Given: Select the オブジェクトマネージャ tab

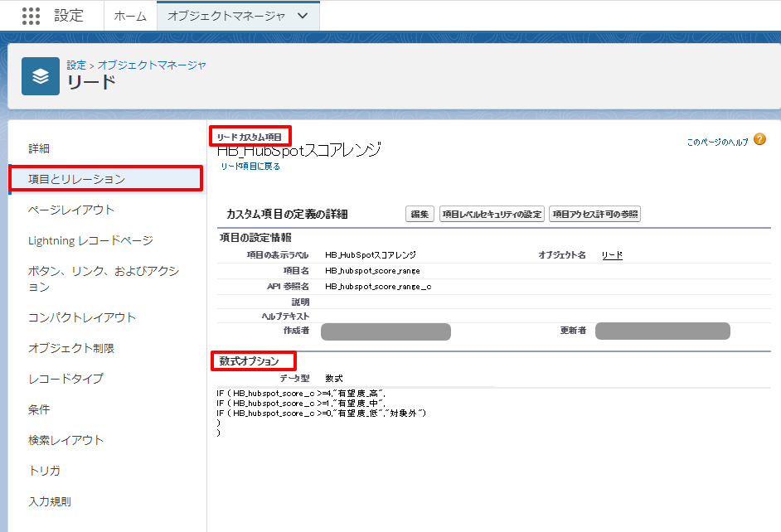Looking at the screenshot, I should (x=226, y=16).
